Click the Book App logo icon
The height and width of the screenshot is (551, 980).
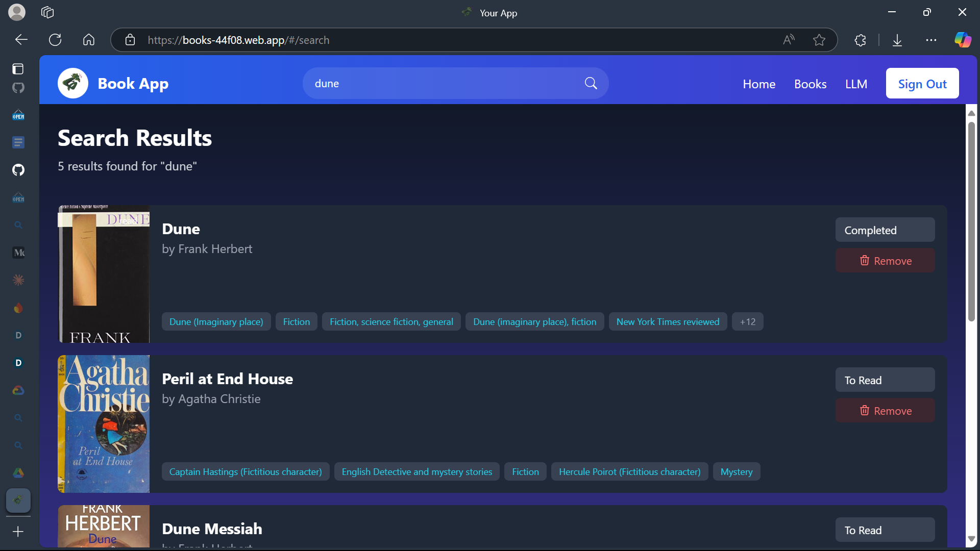73,83
